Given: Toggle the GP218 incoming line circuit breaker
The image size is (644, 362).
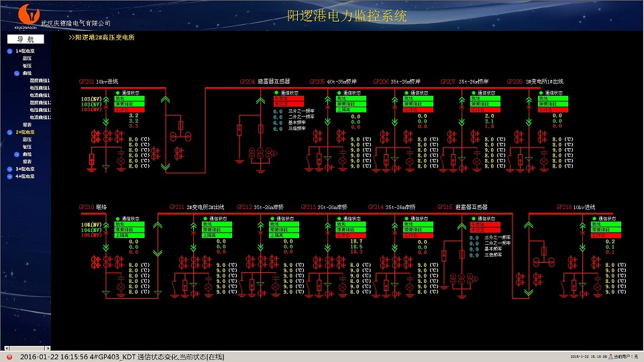Looking at the screenshot, I should click(x=582, y=233).
